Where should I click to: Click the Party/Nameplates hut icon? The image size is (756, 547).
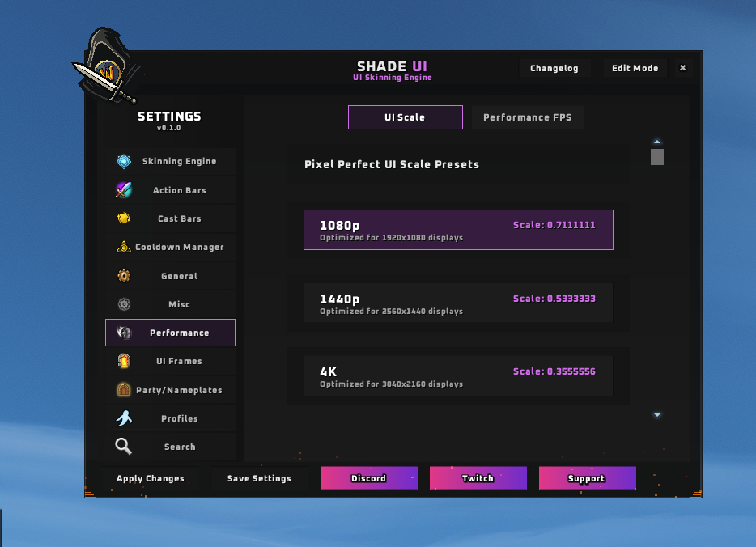(124, 389)
